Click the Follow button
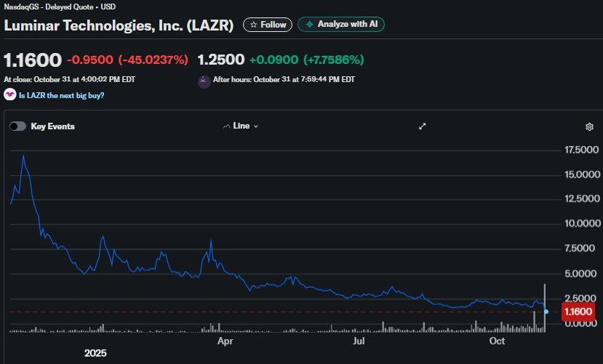 tap(267, 25)
